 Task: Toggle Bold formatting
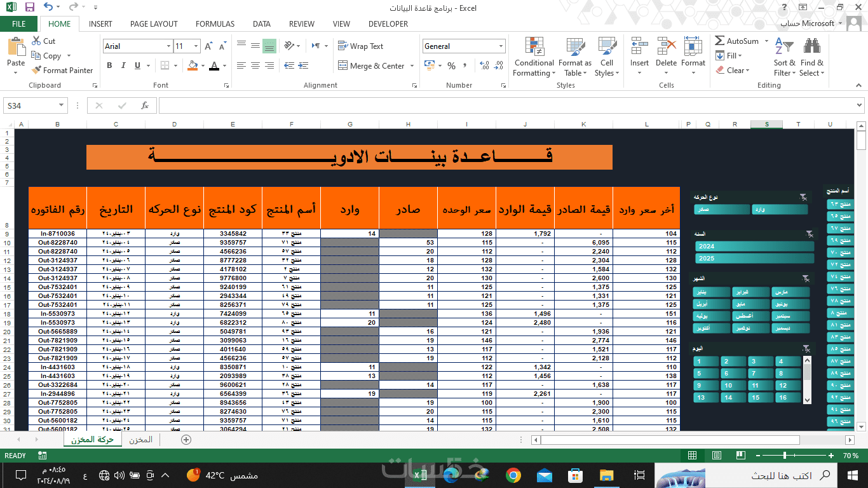(x=109, y=65)
